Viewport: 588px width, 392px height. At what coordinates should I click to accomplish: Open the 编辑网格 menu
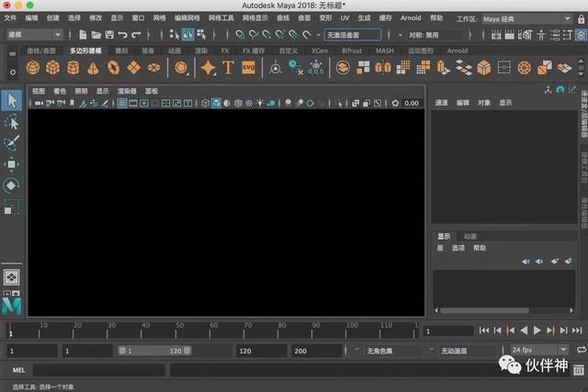pyautogui.click(x=187, y=17)
